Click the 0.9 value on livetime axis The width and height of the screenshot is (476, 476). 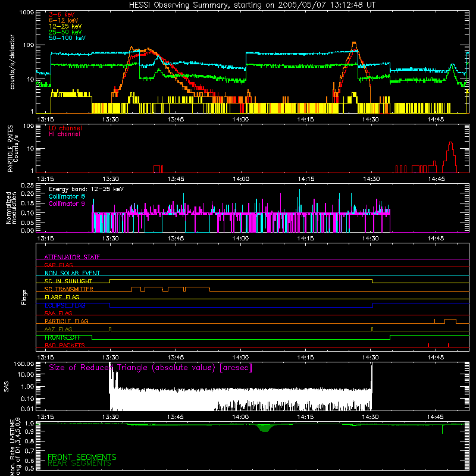[29, 431]
